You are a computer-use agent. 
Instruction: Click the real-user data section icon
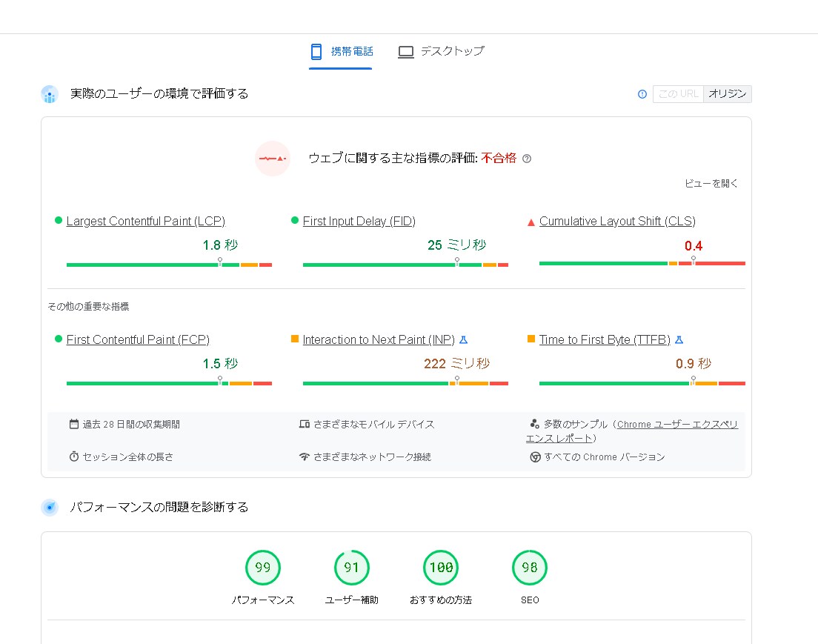(50, 94)
